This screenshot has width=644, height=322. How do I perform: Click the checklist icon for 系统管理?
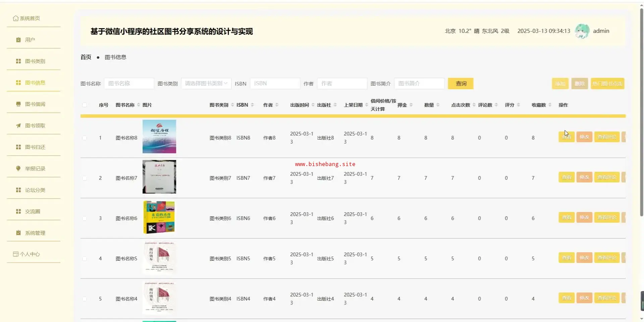click(18, 233)
